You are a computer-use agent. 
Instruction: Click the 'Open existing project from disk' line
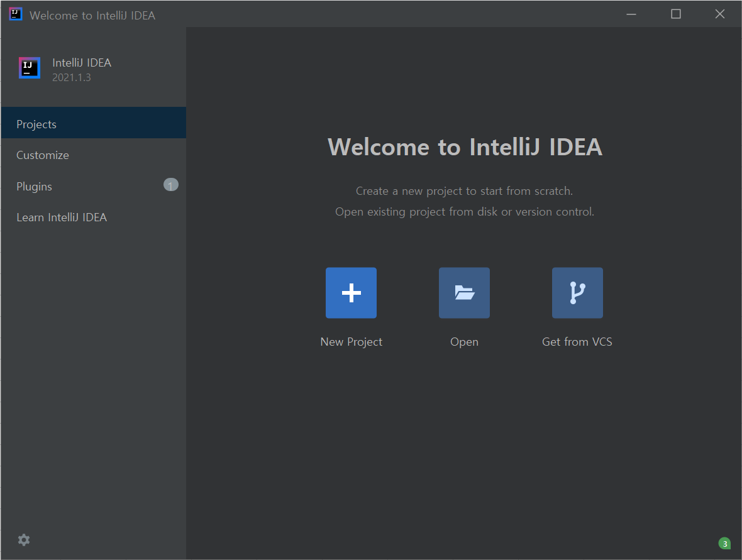pos(465,212)
